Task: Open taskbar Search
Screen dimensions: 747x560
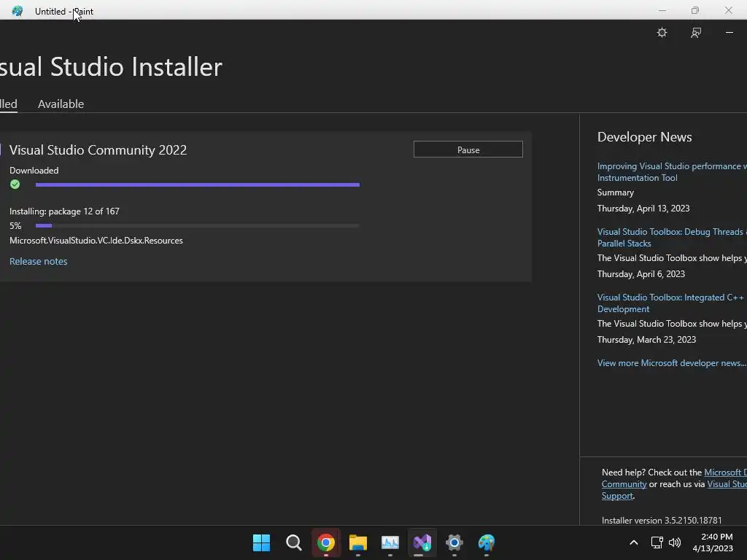Action: tap(293, 542)
